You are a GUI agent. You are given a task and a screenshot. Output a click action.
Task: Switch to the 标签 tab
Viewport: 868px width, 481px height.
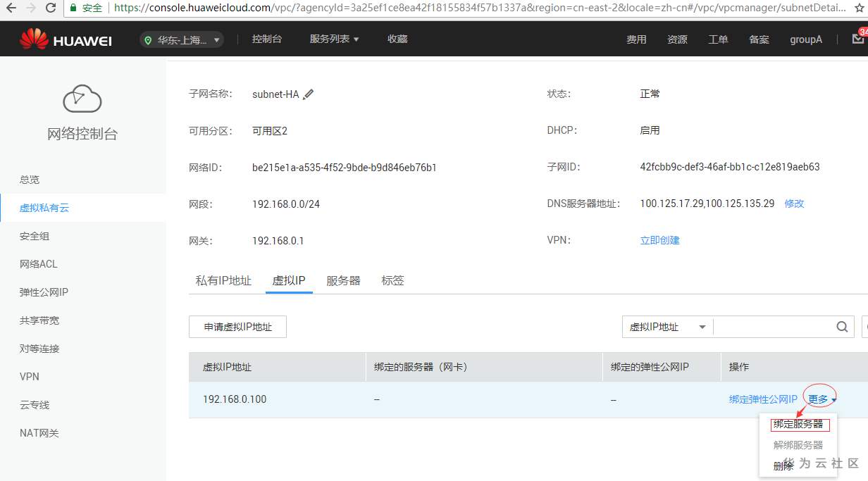(x=392, y=280)
